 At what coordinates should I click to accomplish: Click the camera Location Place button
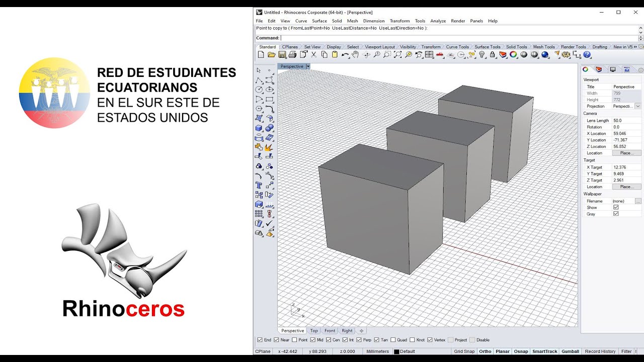click(x=627, y=153)
